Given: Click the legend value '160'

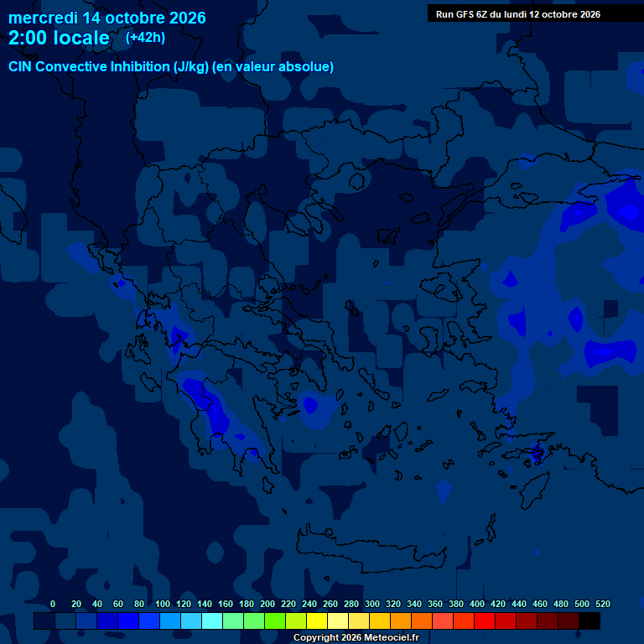Looking at the screenshot, I should (x=226, y=604).
